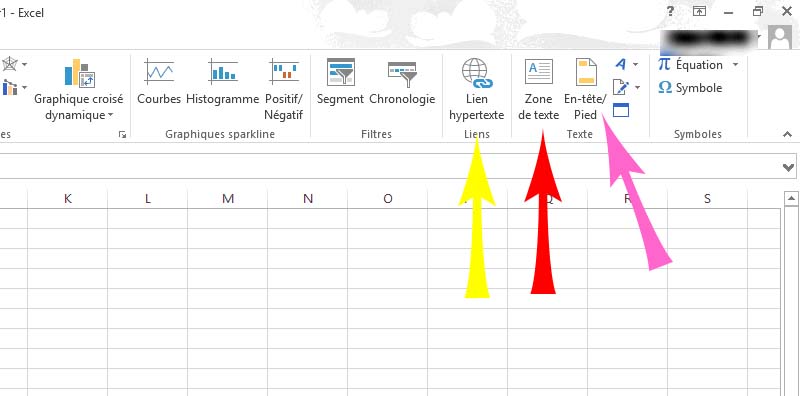Click the Symboles group label
Screen dimensions: 800x396
pos(697,134)
